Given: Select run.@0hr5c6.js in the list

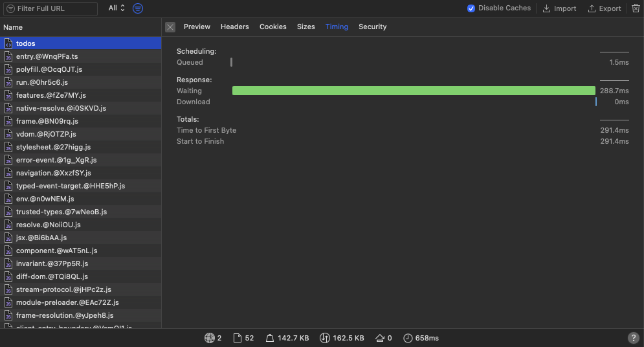Looking at the screenshot, I should click(80, 82).
